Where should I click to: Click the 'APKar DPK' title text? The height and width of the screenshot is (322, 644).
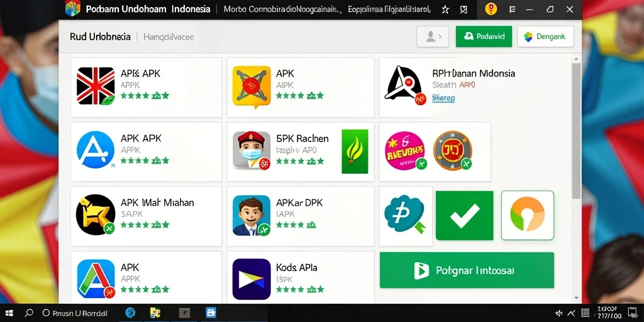(299, 203)
